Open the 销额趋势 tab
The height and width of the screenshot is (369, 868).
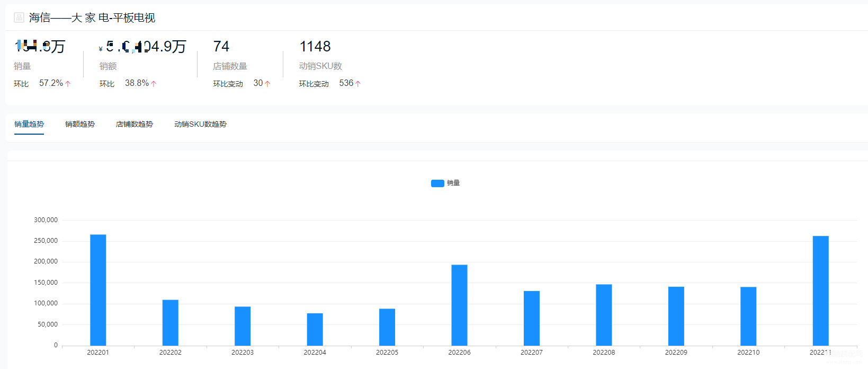tap(80, 124)
